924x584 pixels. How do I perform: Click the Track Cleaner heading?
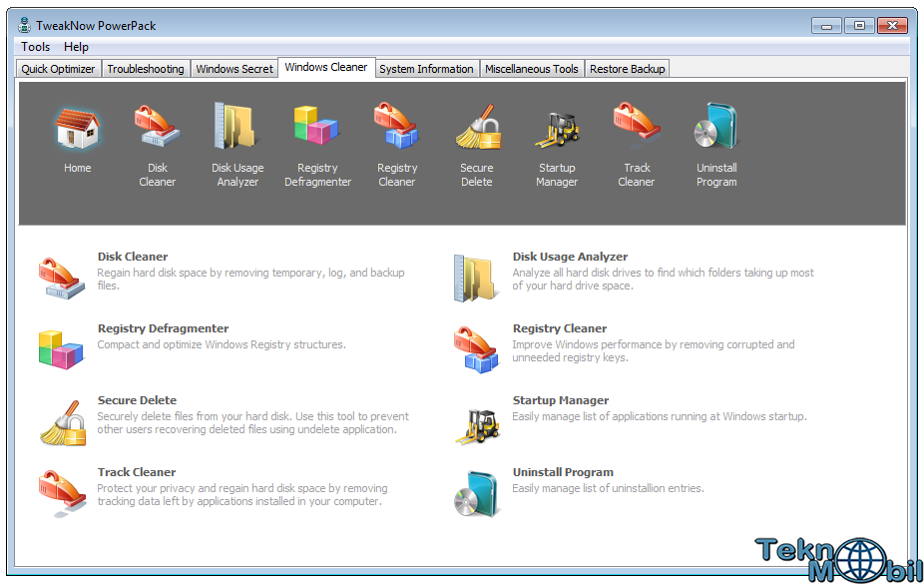pyautogui.click(x=137, y=472)
